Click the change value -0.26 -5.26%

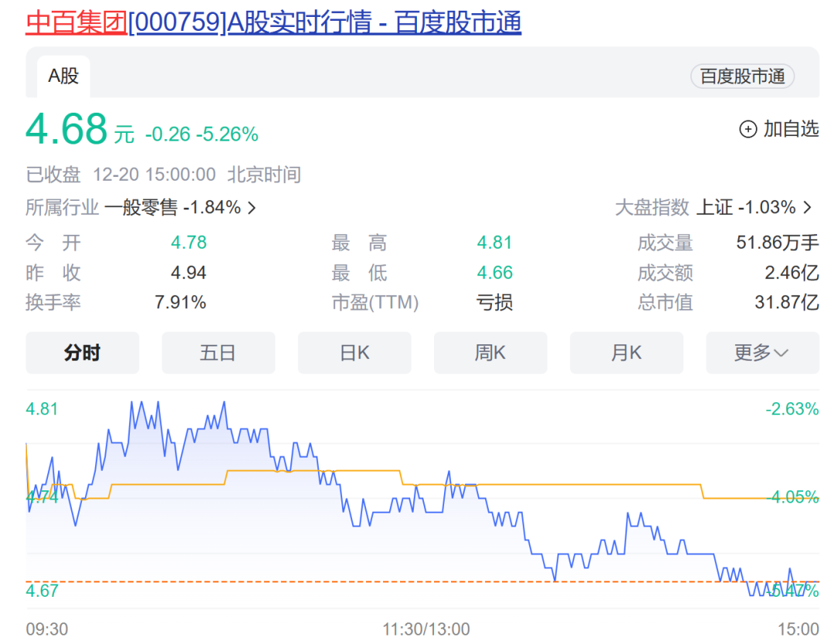[202, 134]
